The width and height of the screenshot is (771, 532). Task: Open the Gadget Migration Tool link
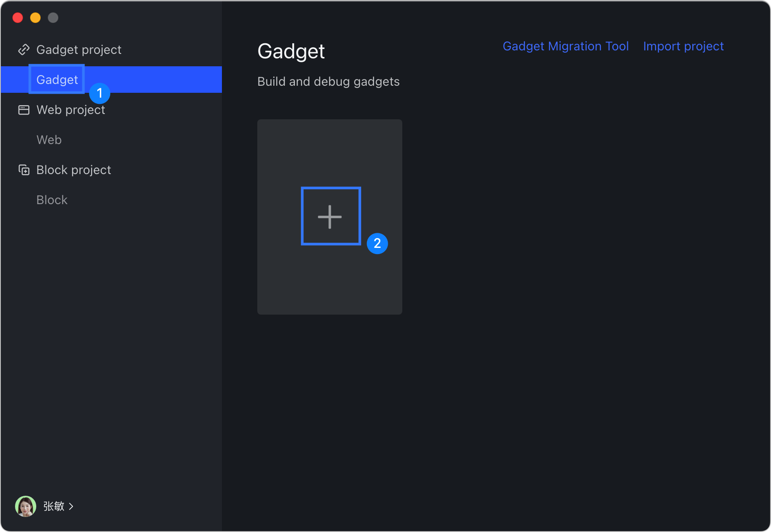tap(565, 46)
